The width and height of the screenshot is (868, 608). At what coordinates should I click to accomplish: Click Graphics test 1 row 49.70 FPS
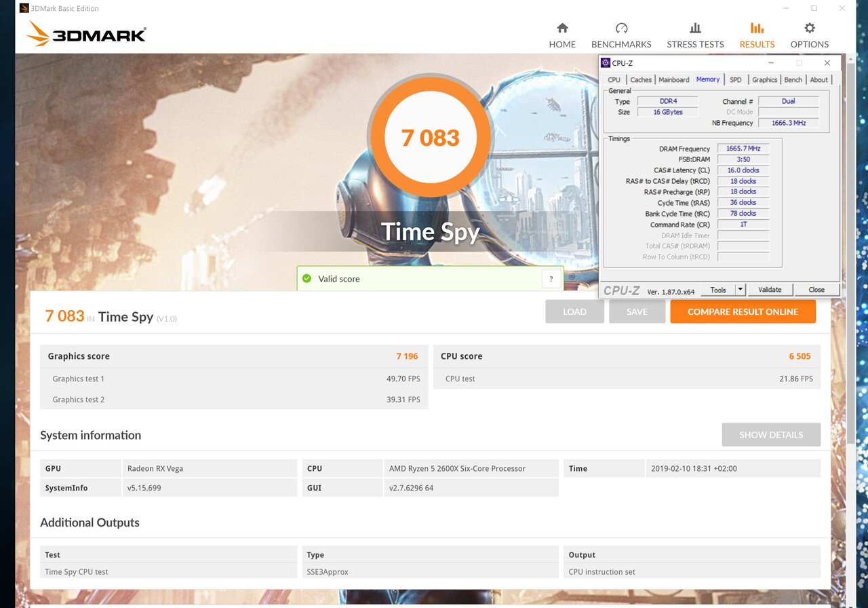(234, 379)
